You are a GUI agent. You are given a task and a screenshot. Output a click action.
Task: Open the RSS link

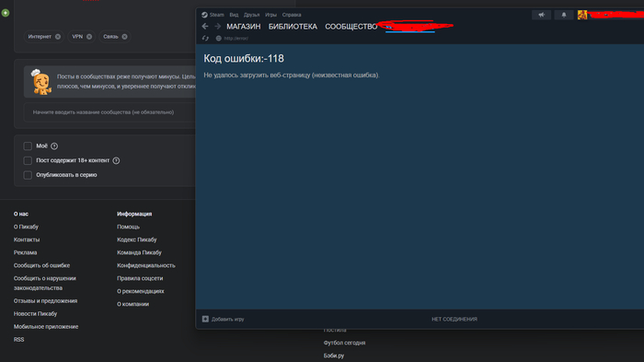coord(19,339)
